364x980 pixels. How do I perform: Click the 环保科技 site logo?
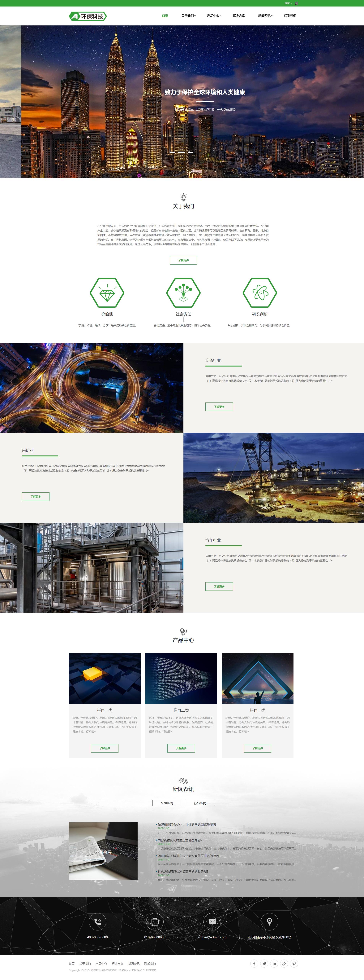pos(88,16)
